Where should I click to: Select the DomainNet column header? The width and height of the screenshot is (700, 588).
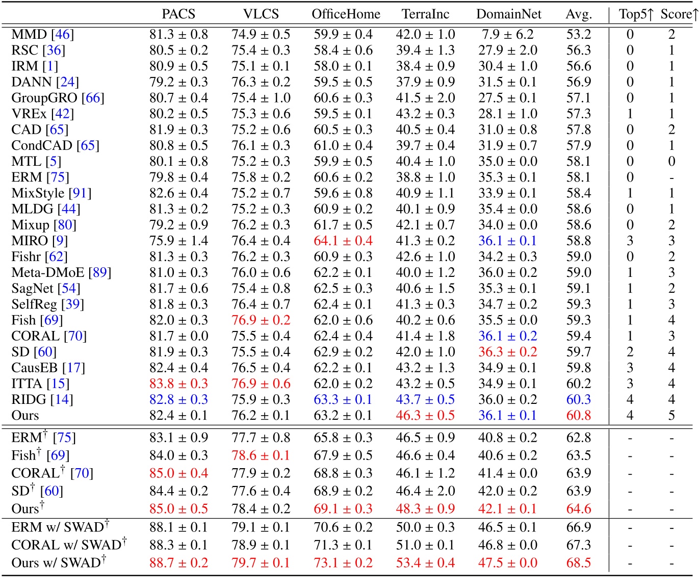(x=508, y=14)
